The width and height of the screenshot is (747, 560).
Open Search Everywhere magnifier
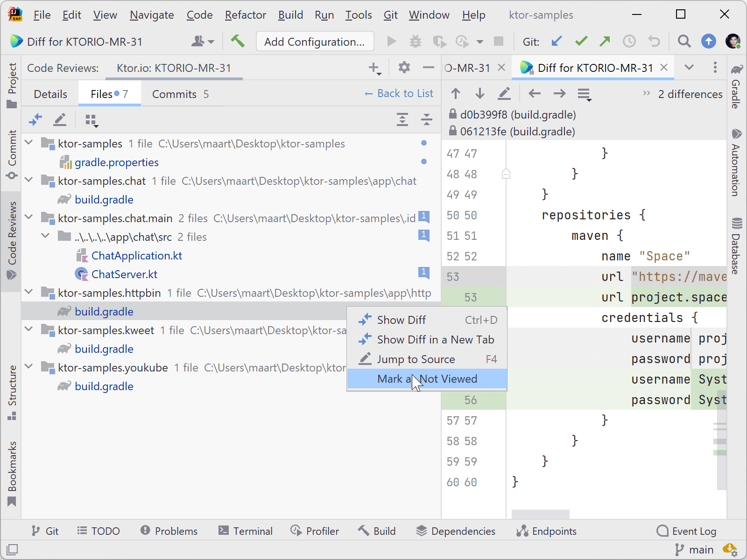(x=684, y=42)
